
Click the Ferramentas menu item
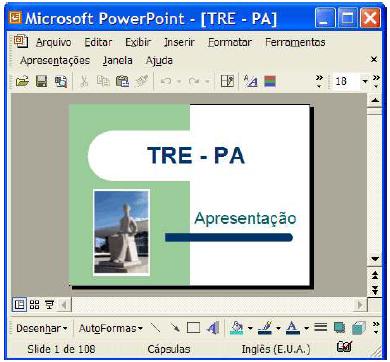coord(295,42)
